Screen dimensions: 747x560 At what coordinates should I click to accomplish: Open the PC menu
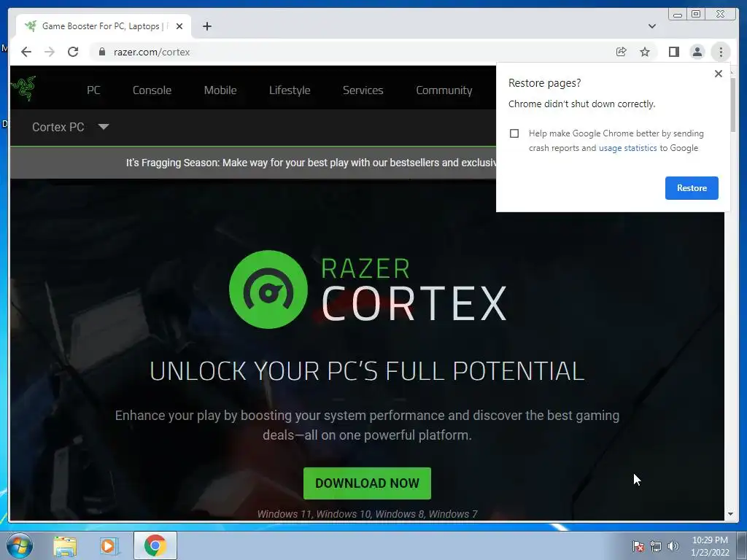[93, 90]
